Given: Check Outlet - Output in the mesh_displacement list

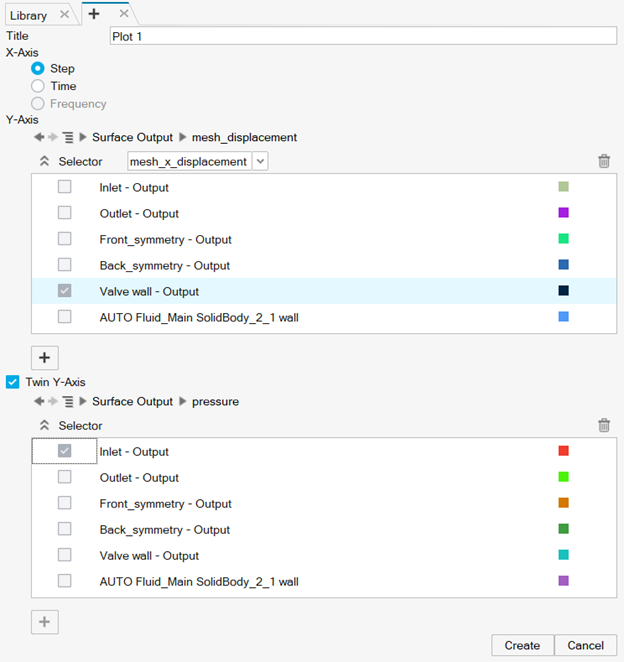Looking at the screenshot, I should (x=64, y=213).
